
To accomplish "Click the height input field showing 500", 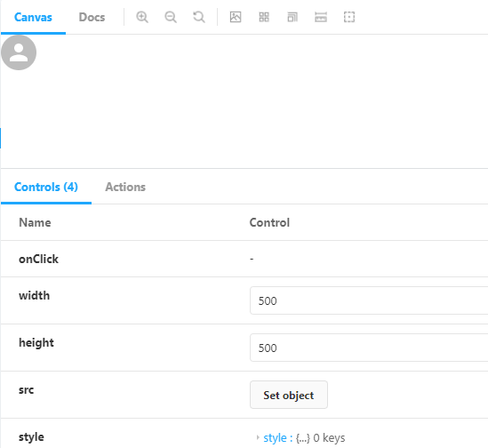I will point(369,348).
